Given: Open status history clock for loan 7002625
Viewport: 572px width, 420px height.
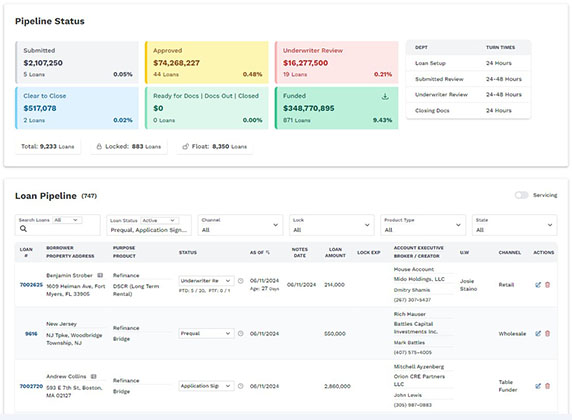Looking at the screenshot, I should [240, 281].
